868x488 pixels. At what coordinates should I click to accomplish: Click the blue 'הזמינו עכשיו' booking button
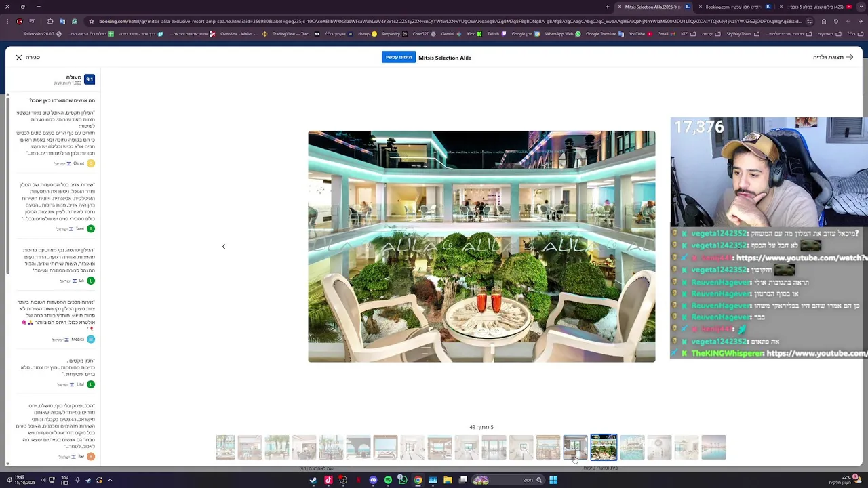click(x=398, y=58)
